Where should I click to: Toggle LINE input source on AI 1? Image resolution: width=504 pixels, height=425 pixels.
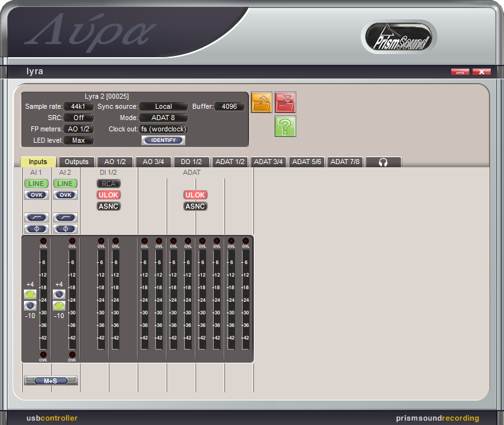[36, 184]
